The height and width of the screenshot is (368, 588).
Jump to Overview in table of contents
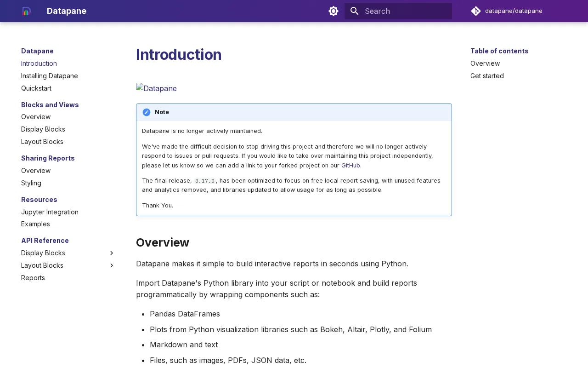point(485,63)
